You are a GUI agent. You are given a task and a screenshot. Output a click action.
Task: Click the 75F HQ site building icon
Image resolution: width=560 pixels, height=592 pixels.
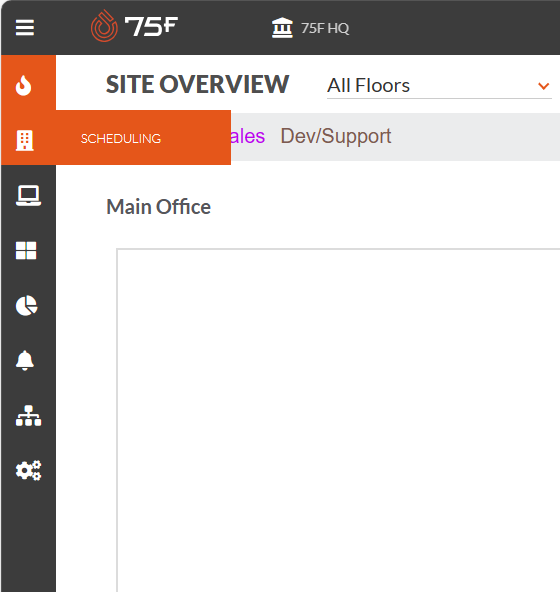[282, 28]
